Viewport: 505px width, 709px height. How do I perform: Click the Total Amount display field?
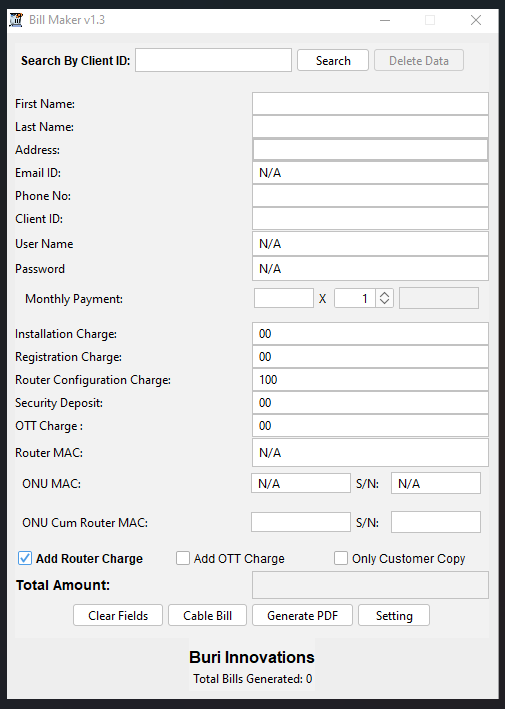(x=370, y=585)
